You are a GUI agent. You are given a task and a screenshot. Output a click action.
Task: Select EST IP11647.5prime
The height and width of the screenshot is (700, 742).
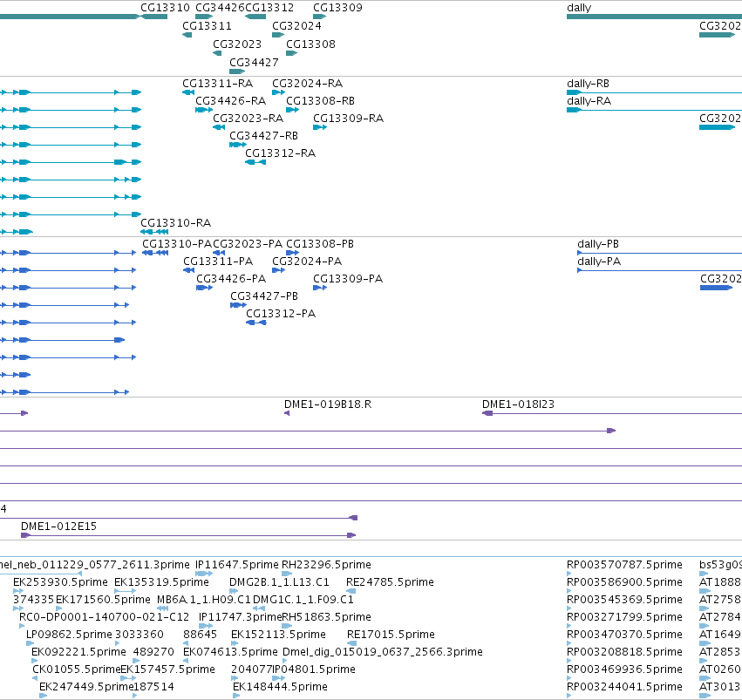click(236, 565)
